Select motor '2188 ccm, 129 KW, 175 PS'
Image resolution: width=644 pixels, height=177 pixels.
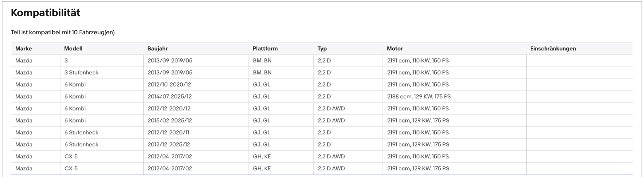pyautogui.click(x=419, y=97)
